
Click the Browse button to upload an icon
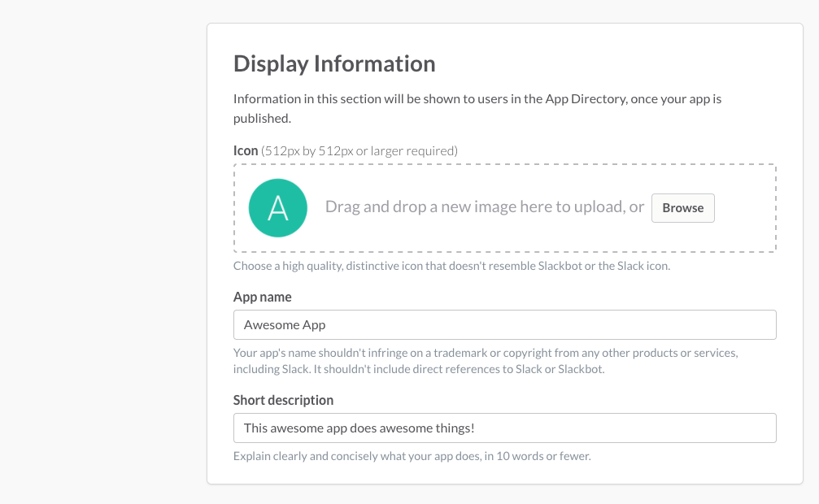pos(682,208)
